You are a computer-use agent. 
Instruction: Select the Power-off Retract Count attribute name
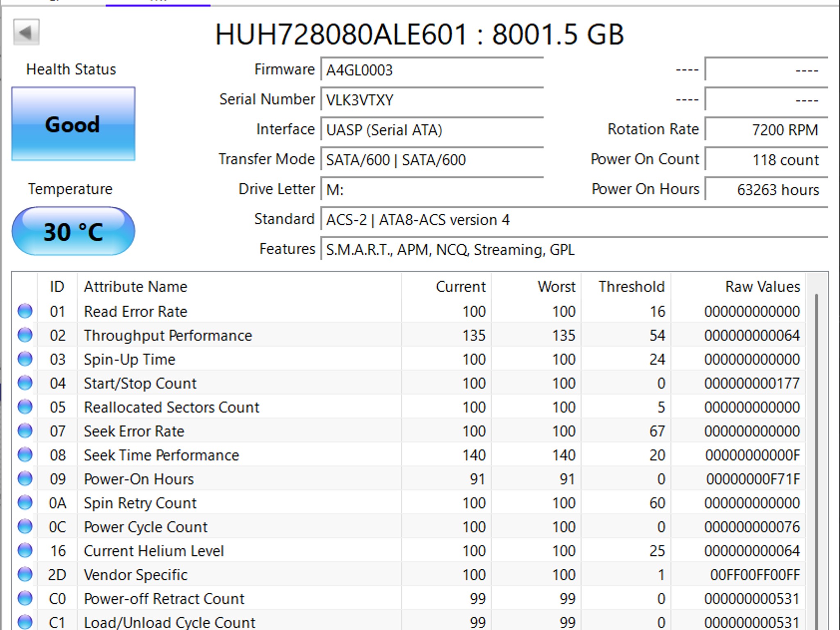point(164,599)
